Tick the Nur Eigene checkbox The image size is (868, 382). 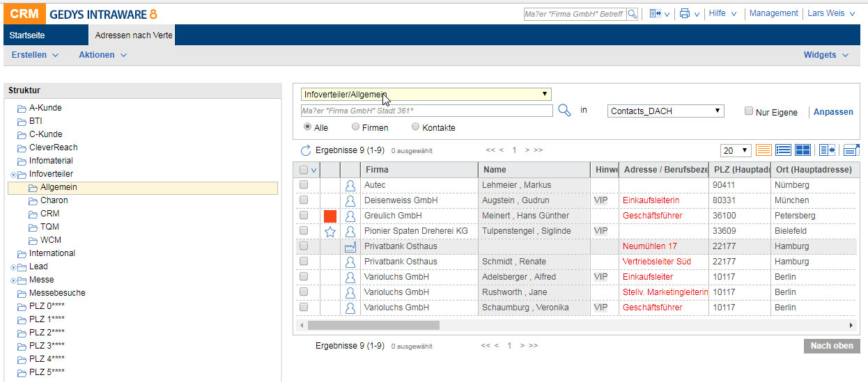749,111
